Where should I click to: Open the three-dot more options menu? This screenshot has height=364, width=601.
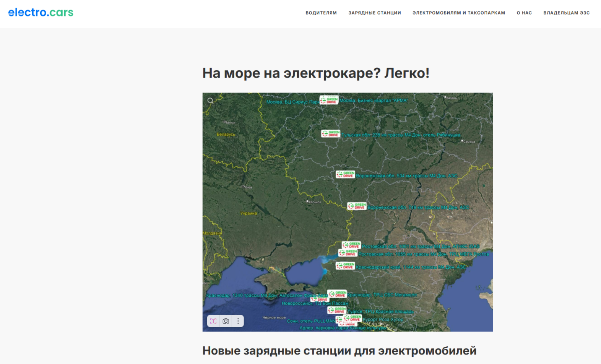[238, 321]
